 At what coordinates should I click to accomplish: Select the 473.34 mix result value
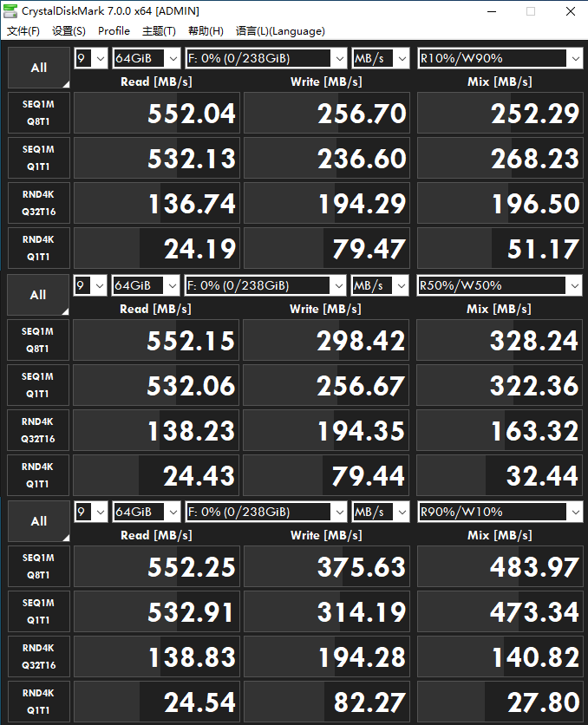tap(500, 611)
